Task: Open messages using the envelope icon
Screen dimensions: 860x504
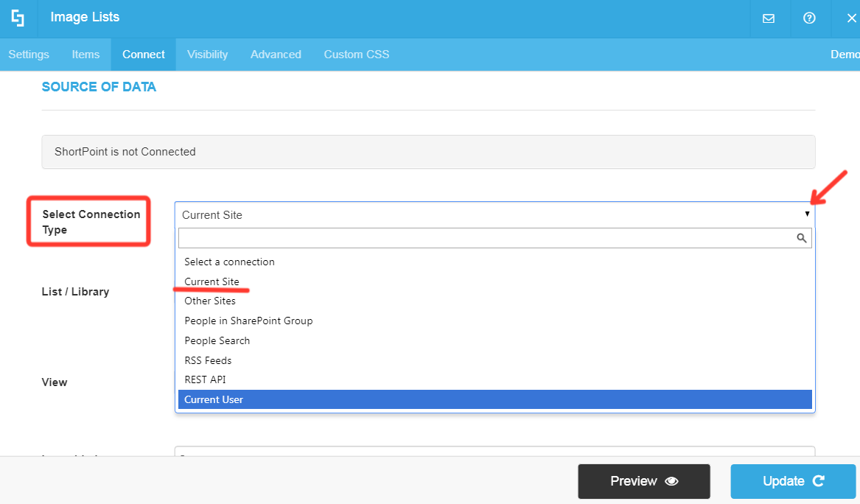Action: 769,18
